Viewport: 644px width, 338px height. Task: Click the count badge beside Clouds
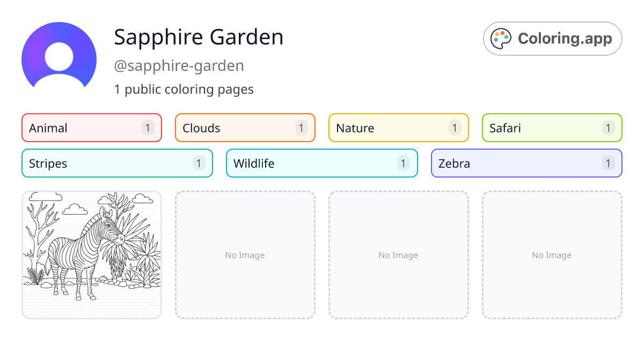tap(302, 128)
